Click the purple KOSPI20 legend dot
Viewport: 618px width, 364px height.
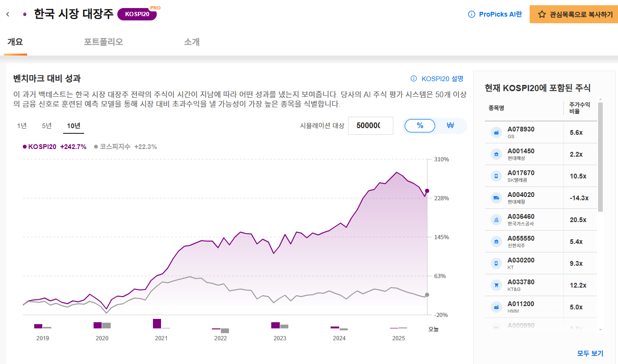point(25,147)
